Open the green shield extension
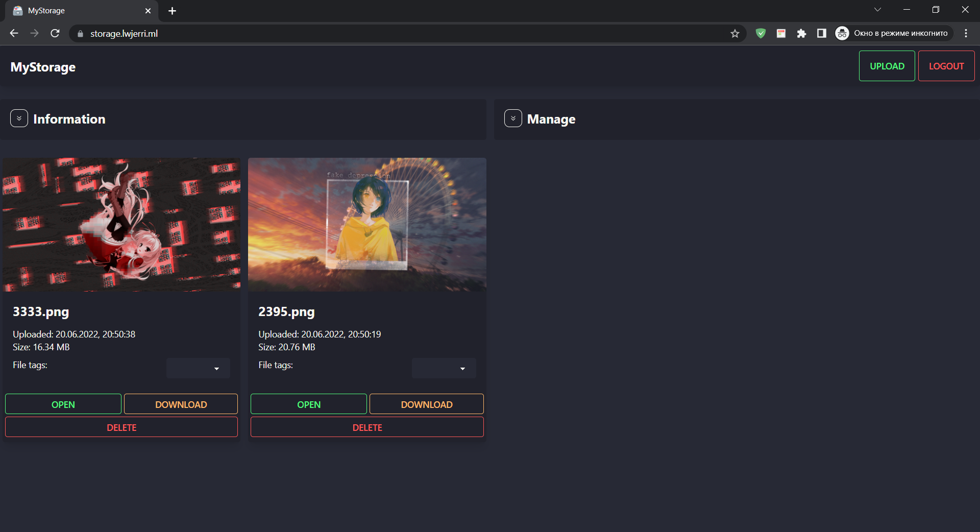The height and width of the screenshot is (532, 980). pyautogui.click(x=761, y=33)
